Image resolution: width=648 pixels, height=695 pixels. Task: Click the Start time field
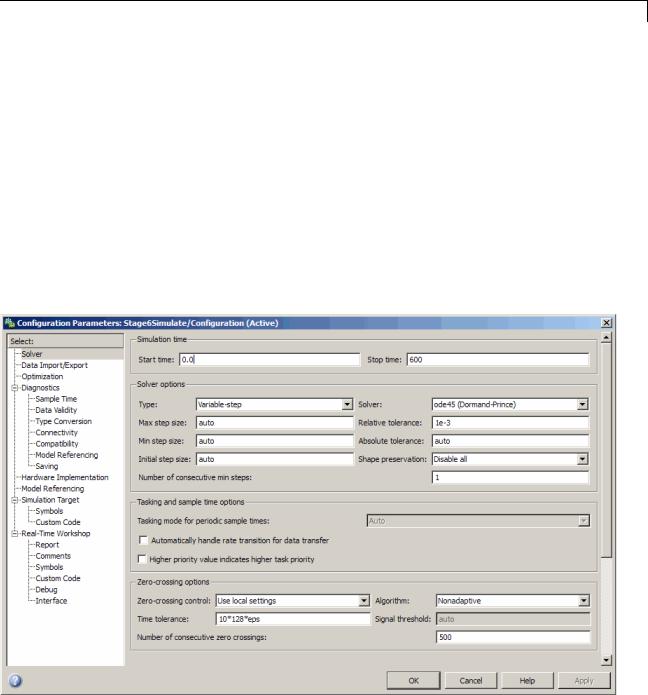(269, 359)
